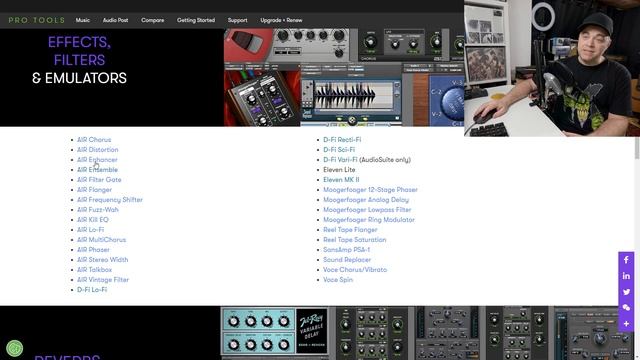The image size is (640, 360).
Task: Open the AIR Chorus link
Action: point(94,140)
